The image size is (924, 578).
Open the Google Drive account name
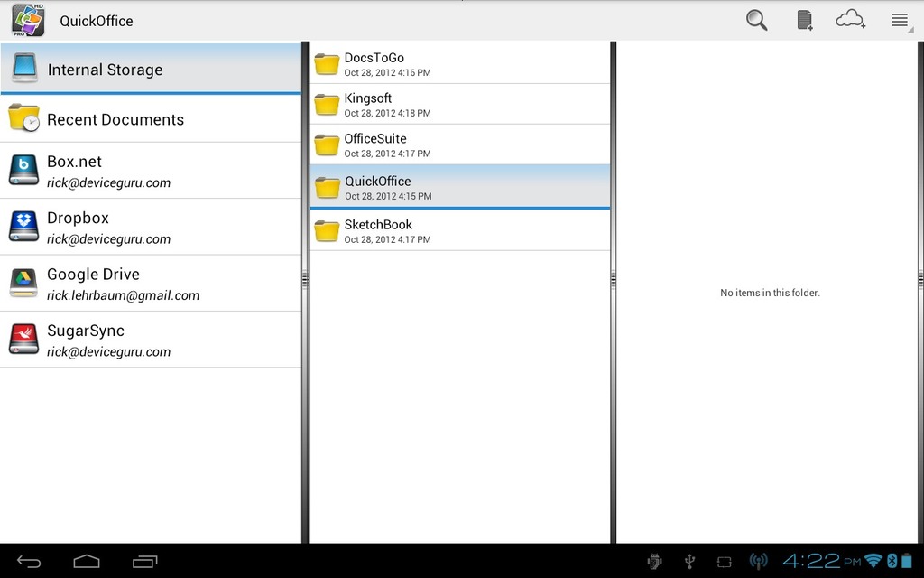pos(93,275)
